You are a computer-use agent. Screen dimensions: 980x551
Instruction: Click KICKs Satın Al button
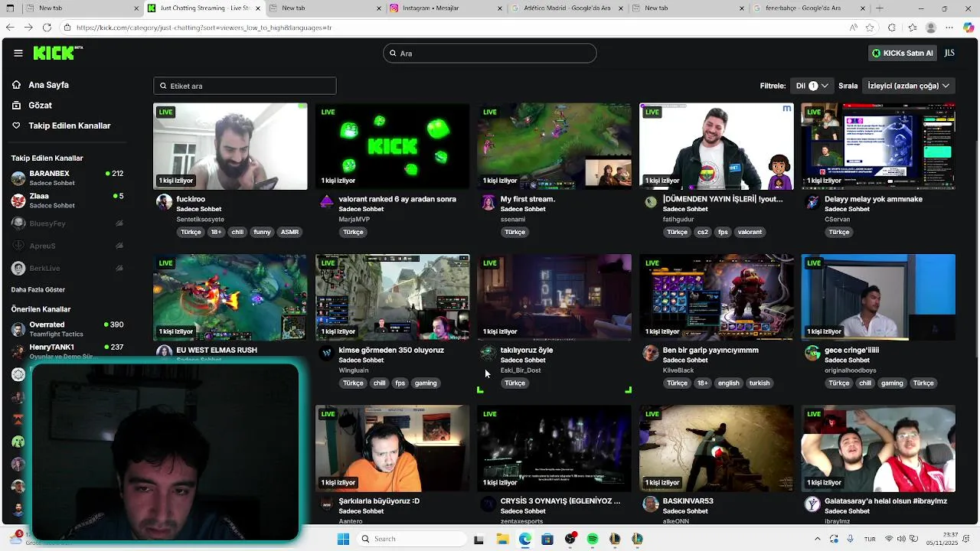point(902,53)
